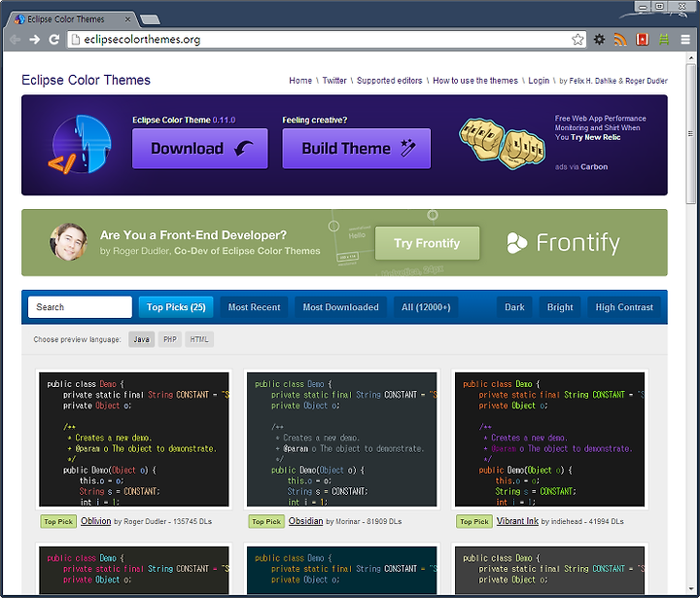
Task: Click the Top Pick badge beside Vibrant Ink
Action: (x=474, y=521)
